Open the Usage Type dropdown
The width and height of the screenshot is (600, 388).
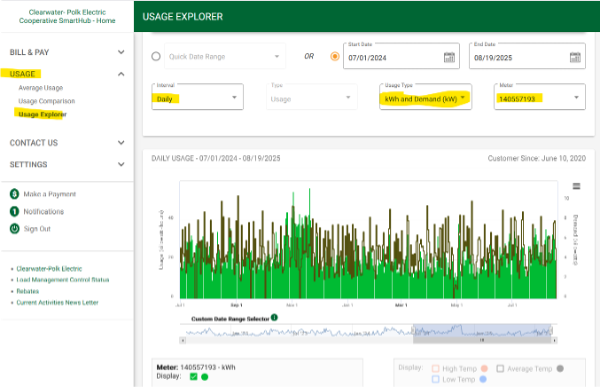[x=425, y=97]
